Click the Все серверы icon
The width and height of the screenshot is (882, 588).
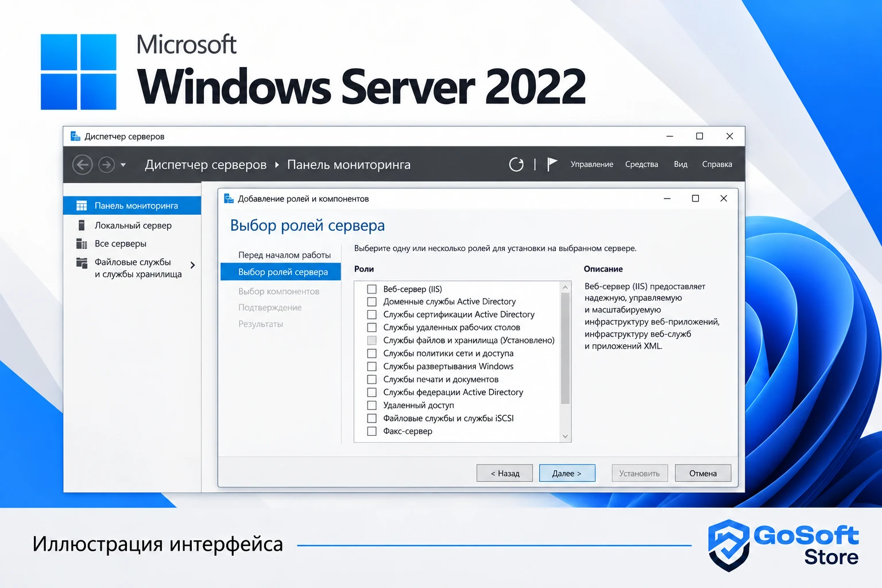point(82,243)
